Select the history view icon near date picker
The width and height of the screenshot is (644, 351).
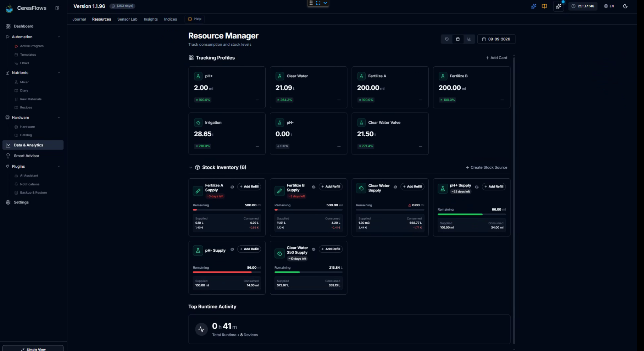click(x=447, y=39)
